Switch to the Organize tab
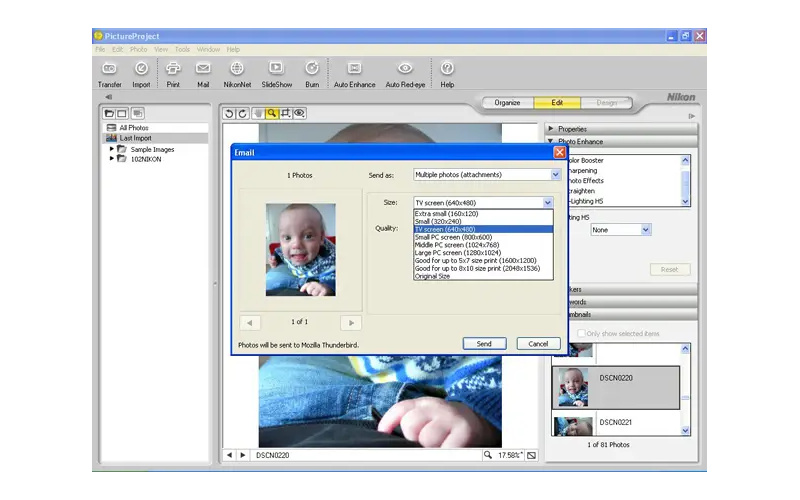800x500 pixels. 507,103
